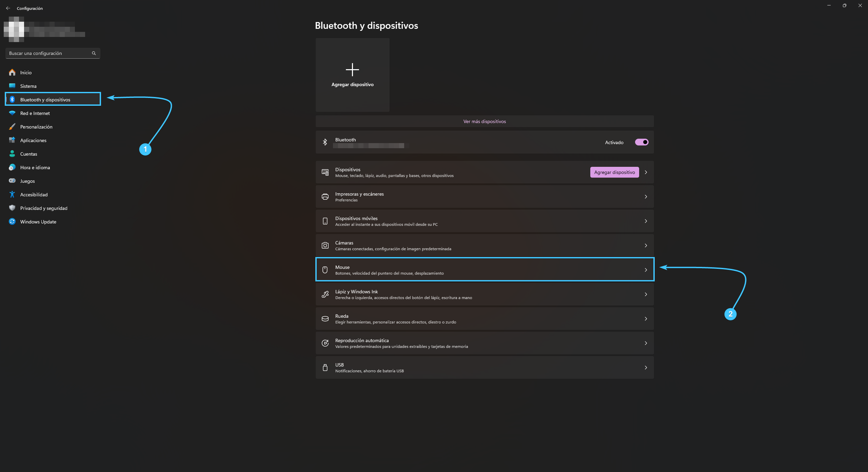Screen dimensions: 868x472
Task: Click the Personalización brush icon
Action: (12, 126)
